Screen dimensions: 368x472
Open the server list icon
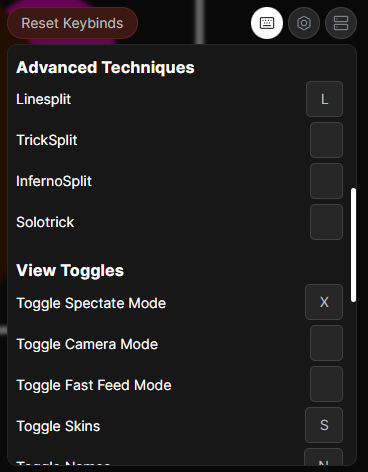(x=341, y=23)
